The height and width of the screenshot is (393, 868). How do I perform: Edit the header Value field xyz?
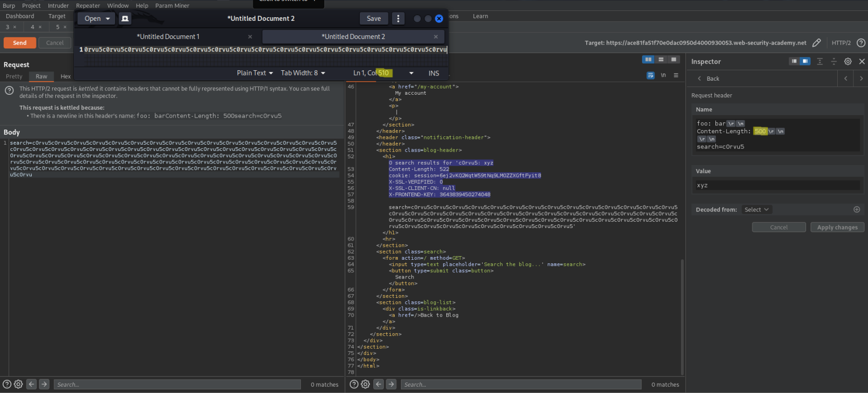click(778, 185)
